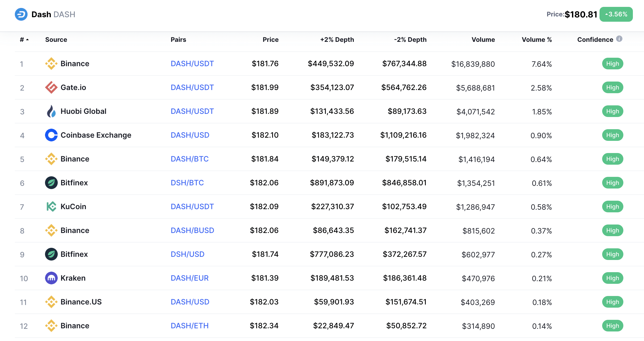Open the DASH/ETH pair link
Image resolution: width=644 pixels, height=341 pixels.
[190, 326]
